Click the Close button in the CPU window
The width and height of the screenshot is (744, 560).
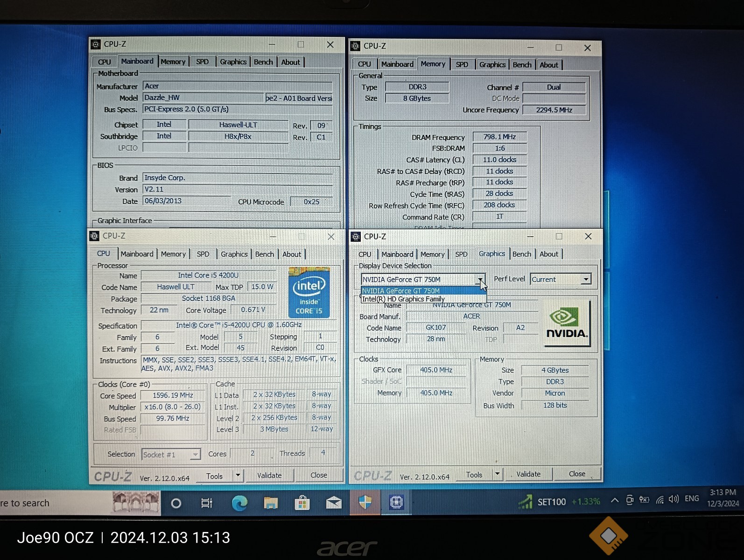pos(319,475)
